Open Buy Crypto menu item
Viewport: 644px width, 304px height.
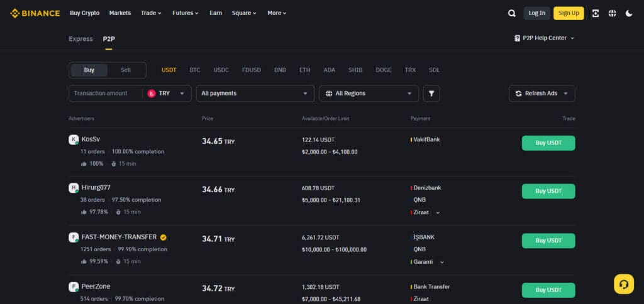tap(85, 13)
